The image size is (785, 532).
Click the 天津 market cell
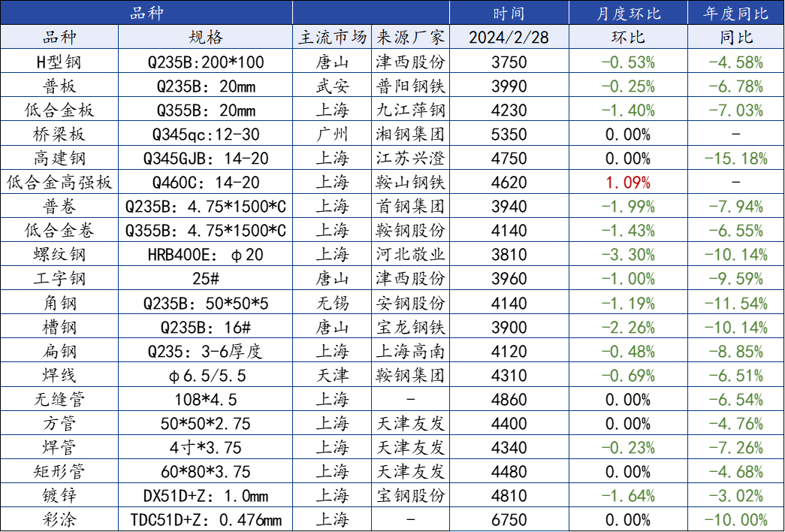coord(333,375)
